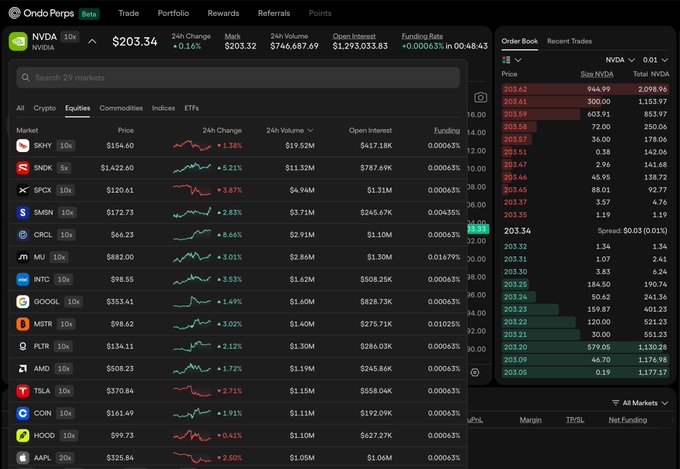Click the PLTR market icon
Screen dimensions: 680x469
[x=23, y=346]
